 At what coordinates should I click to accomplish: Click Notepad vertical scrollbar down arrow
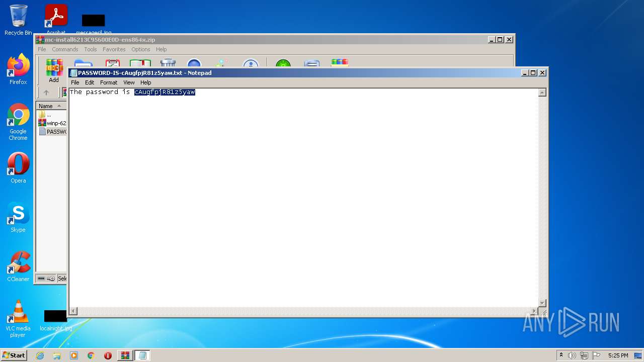pos(542,303)
